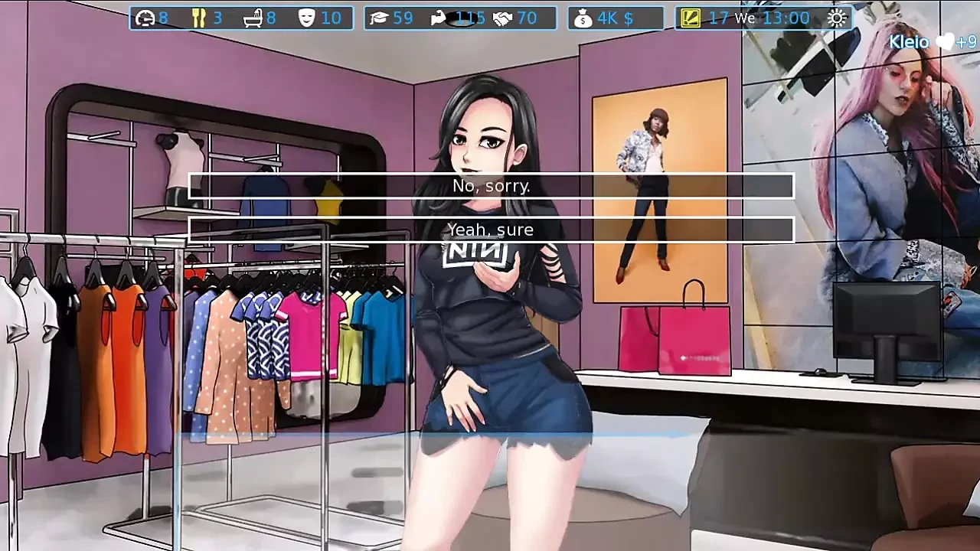Click the 4K $ money amount

pyautogui.click(x=616, y=18)
